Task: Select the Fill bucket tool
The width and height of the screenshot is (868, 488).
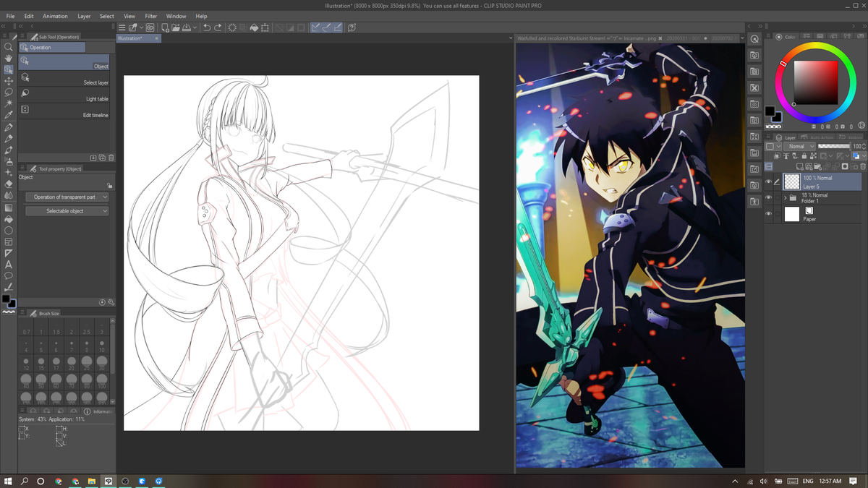Action: 9,219
